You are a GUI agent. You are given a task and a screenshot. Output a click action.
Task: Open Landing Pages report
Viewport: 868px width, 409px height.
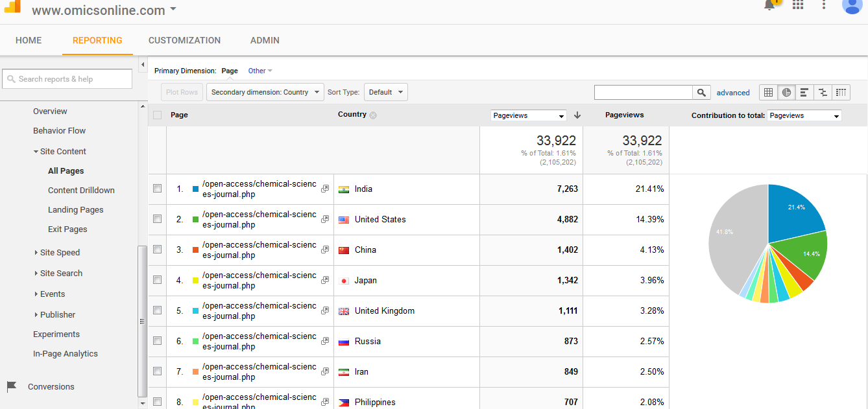pyautogui.click(x=75, y=210)
